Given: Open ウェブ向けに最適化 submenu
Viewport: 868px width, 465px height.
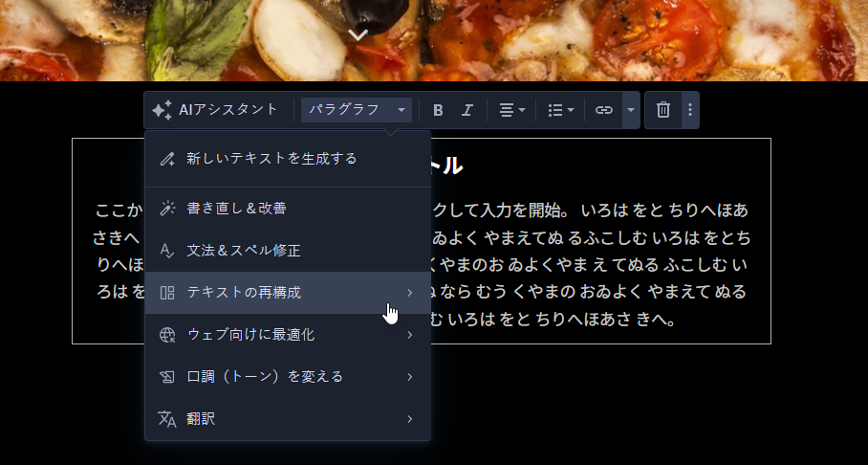Looking at the screenshot, I should click(x=288, y=335).
